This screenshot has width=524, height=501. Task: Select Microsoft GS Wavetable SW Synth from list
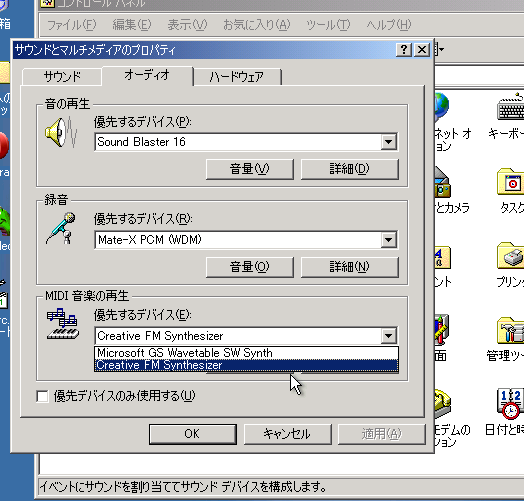(246, 353)
